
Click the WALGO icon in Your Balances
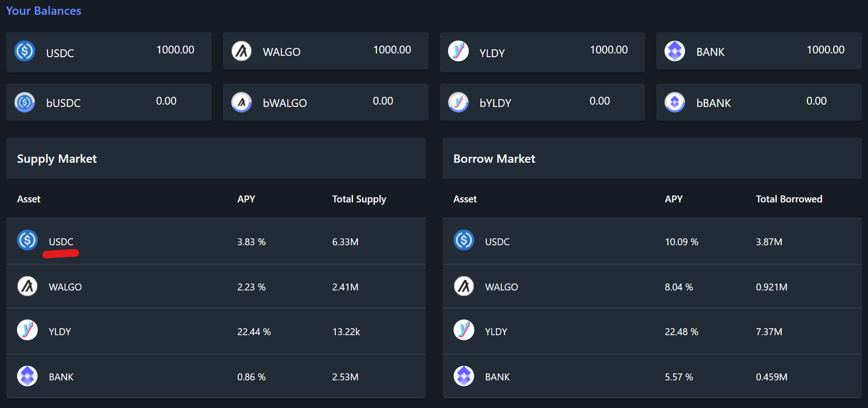242,51
